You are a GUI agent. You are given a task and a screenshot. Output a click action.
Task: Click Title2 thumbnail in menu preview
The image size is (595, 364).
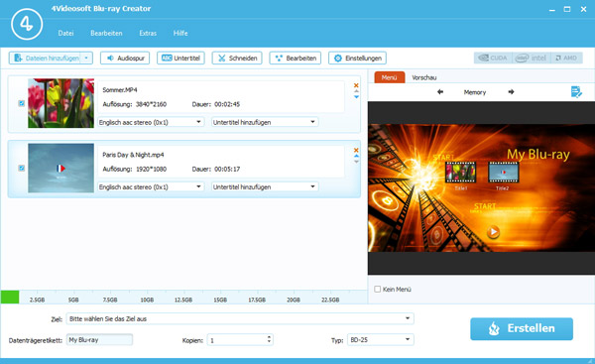click(503, 173)
